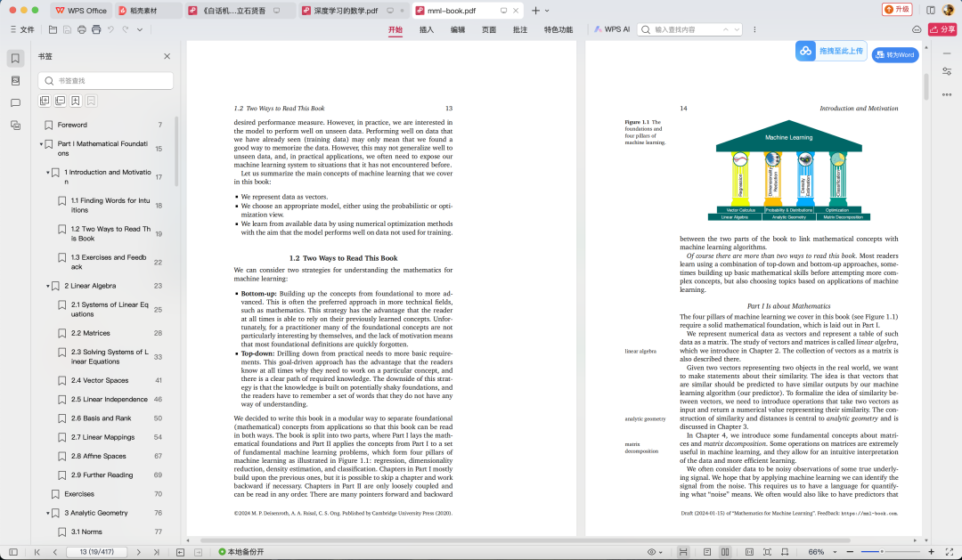Click the previous view icon in status bar
This screenshot has height=560, width=962.
coord(180,552)
